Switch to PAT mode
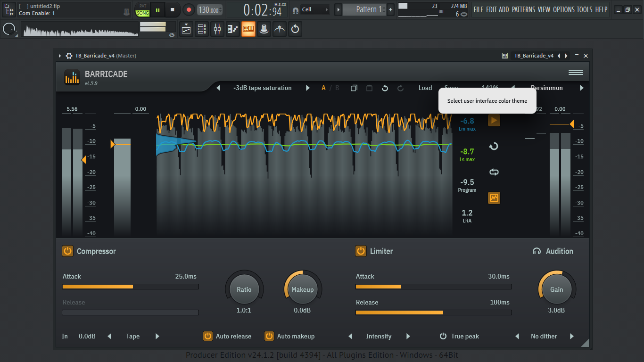644x362 pixels. coord(143,6)
